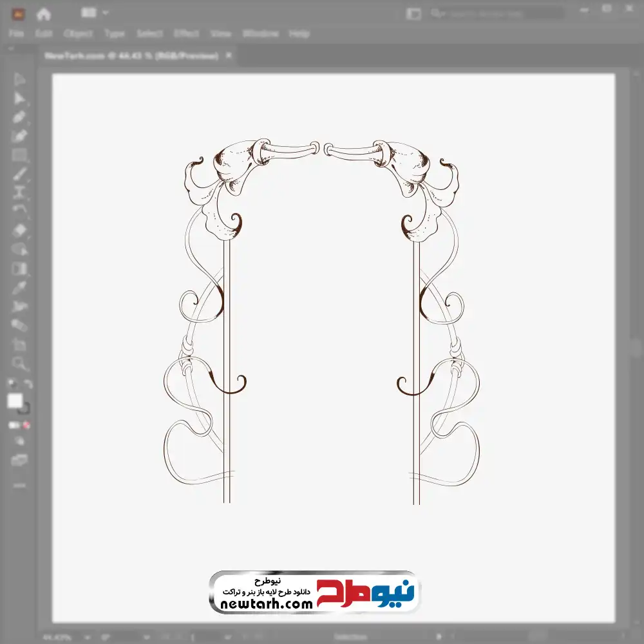
Task: Click the search field in the top bar
Action: tap(499, 13)
